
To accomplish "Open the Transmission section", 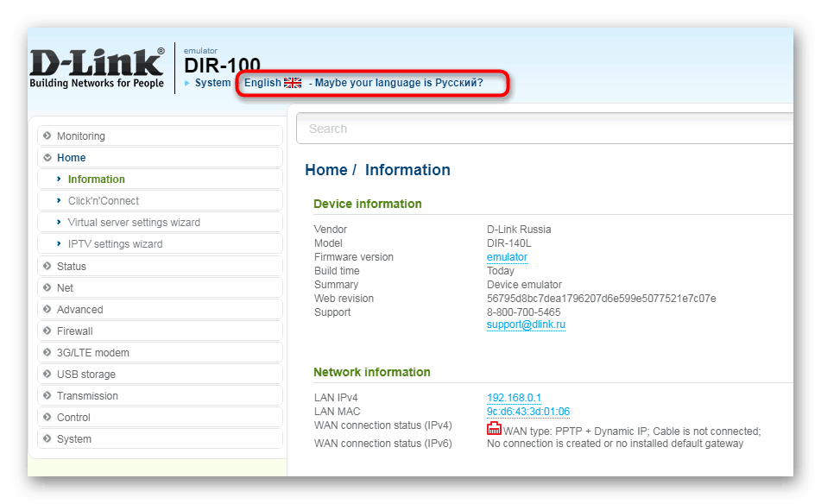I will click(x=161, y=395).
